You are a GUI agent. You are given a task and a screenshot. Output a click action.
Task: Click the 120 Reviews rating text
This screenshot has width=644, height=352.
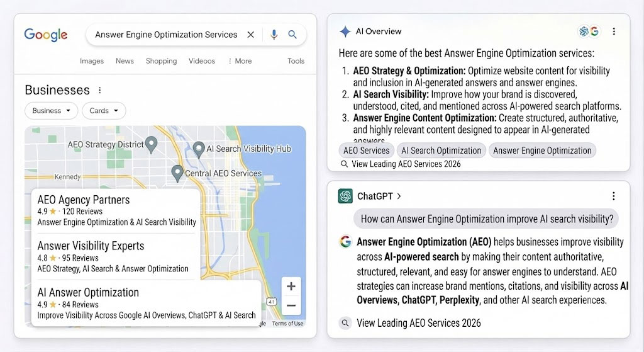82,212
